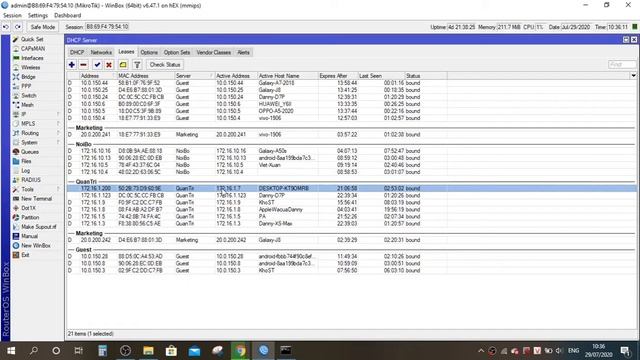Open Partition in sidebar
This screenshot has width=640, height=360.
30,218
